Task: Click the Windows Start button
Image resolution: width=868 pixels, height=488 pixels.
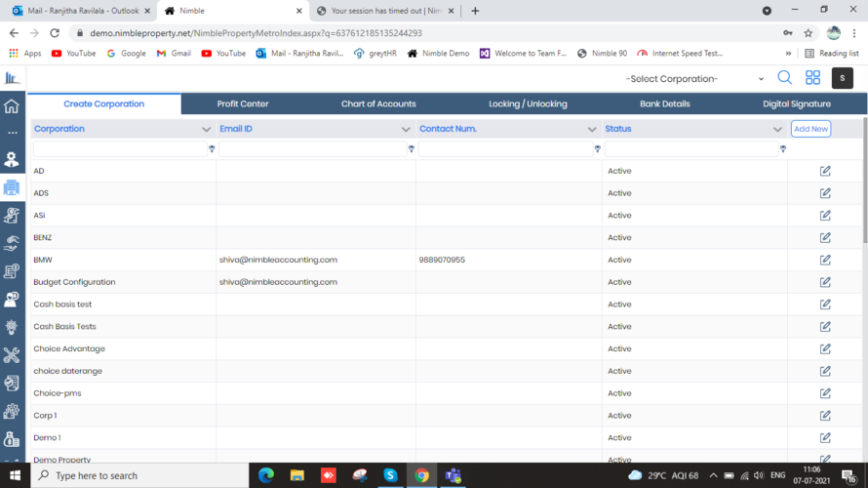Action: tap(15, 475)
